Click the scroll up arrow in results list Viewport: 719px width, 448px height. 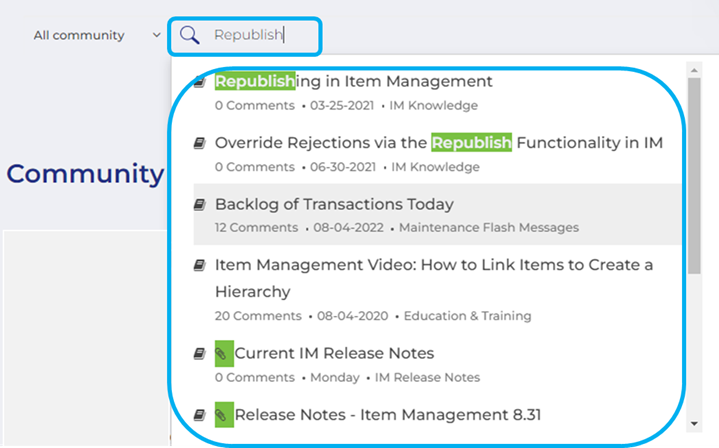pos(693,71)
